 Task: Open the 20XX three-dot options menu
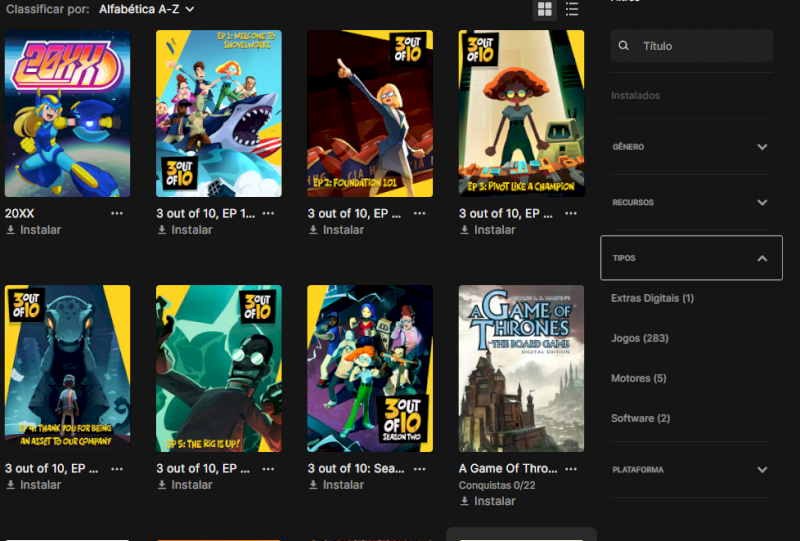(x=117, y=213)
